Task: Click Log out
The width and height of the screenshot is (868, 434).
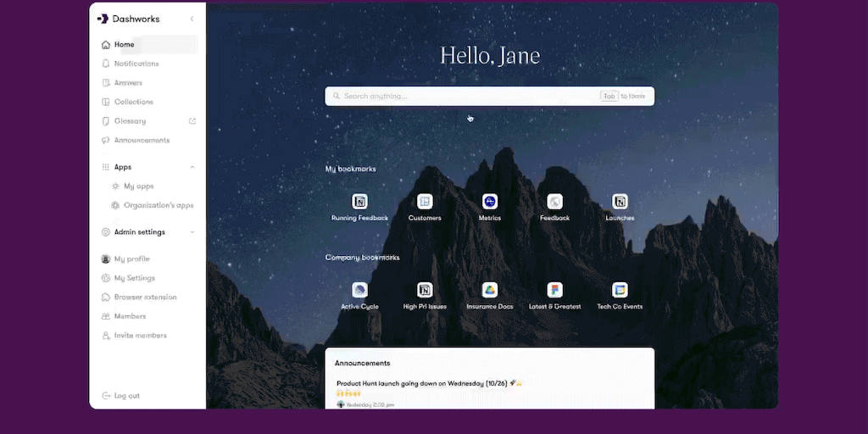Action: 127,396
